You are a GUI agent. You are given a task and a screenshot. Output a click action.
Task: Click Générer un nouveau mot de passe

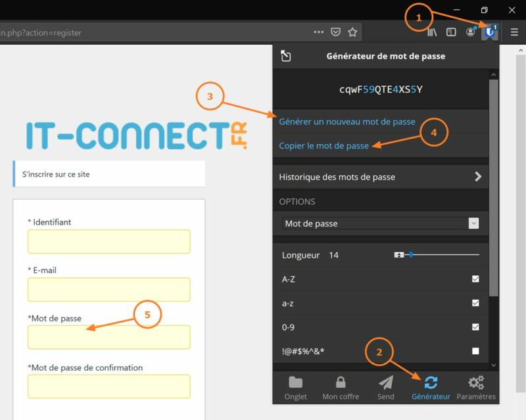pos(347,122)
